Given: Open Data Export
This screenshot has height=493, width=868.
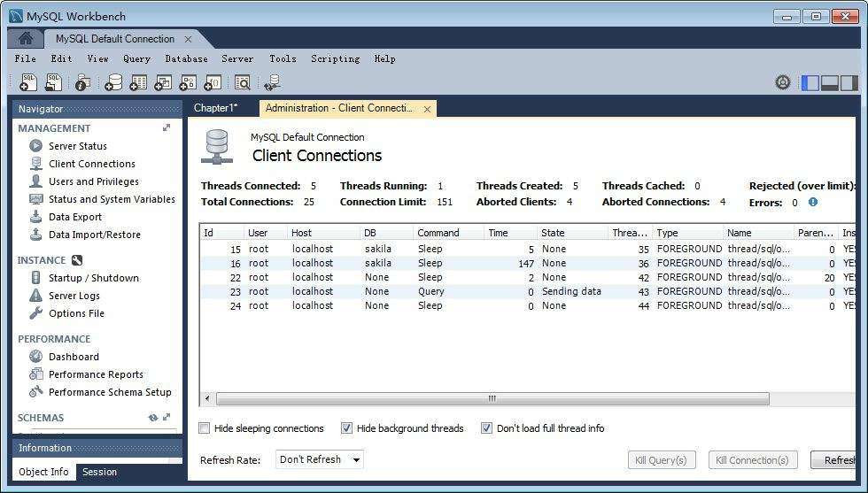Looking at the screenshot, I should (75, 217).
